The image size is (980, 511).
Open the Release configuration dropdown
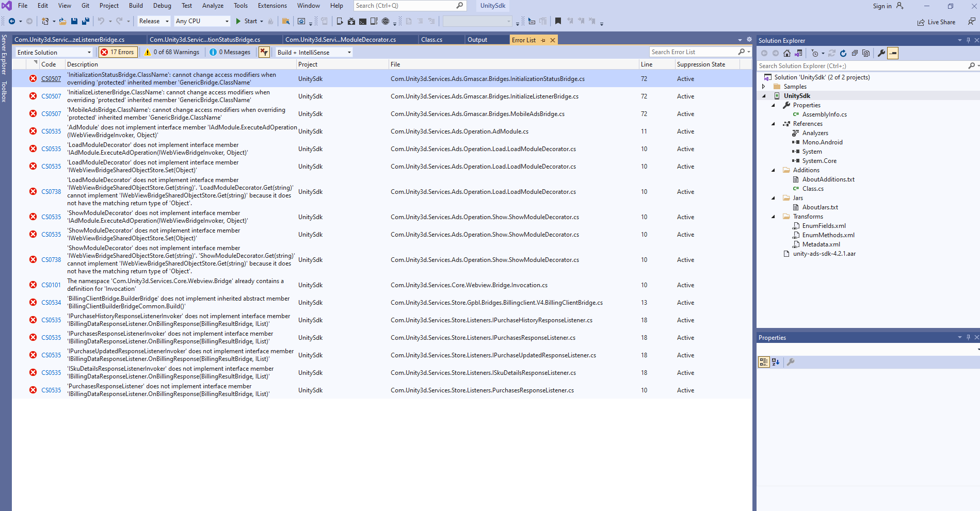[153, 21]
